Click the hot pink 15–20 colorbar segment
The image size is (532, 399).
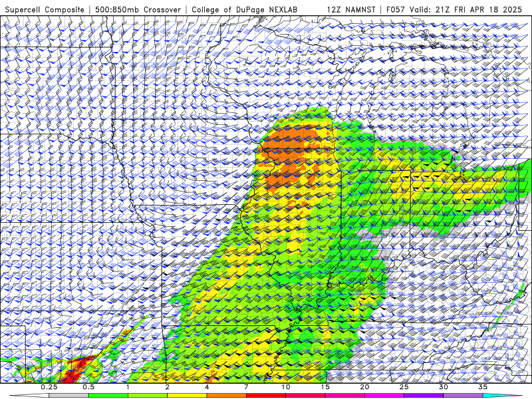point(344,396)
